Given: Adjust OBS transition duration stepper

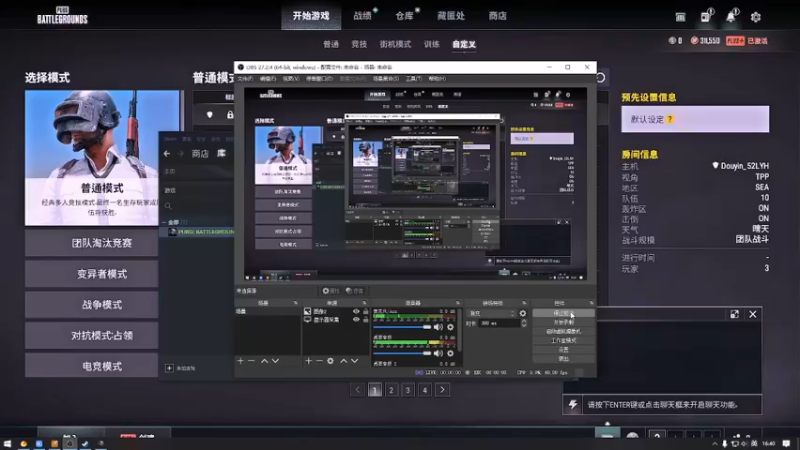Looking at the screenshot, I should [x=523, y=323].
